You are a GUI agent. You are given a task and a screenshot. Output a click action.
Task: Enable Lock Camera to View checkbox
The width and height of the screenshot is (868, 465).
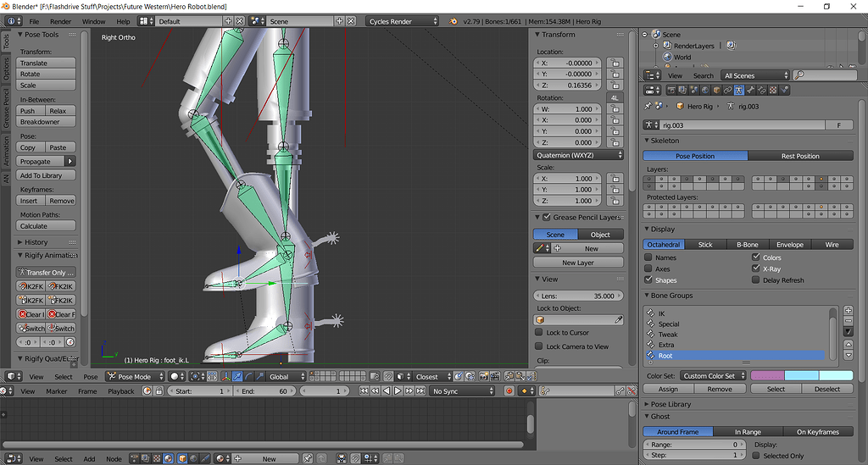pyautogui.click(x=538, y=346)
